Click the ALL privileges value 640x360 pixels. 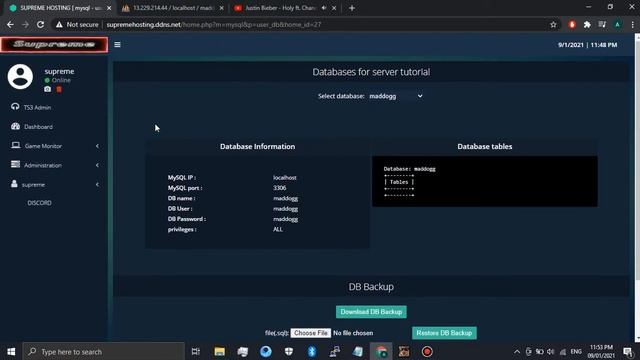(x=278, y=229)
